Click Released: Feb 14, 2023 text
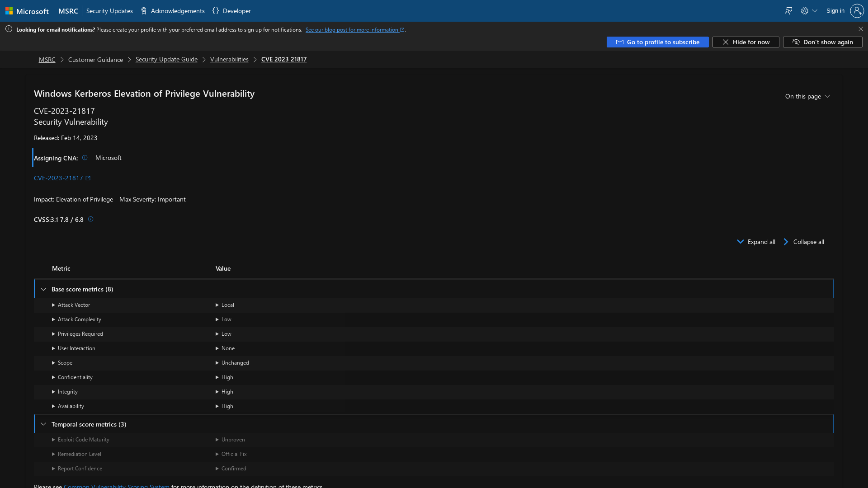Viewport: 868px width, 488px height. 66,138
